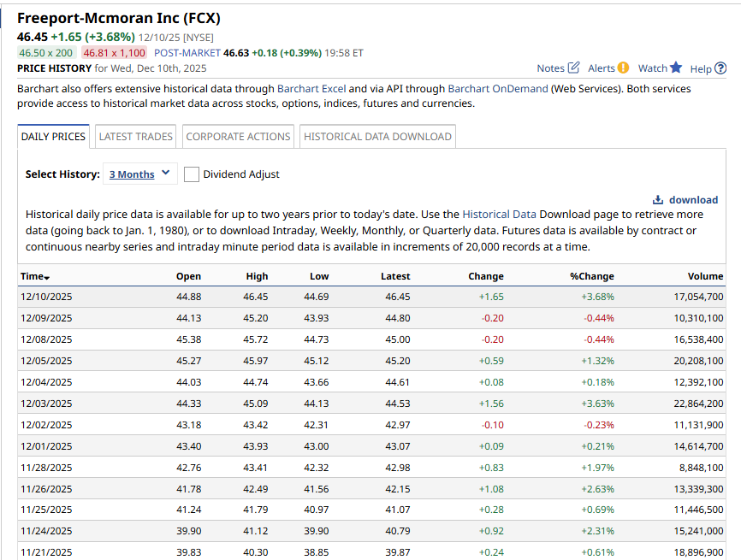Click the Watch star icon
741x560 pixels.
coord(676,68)
